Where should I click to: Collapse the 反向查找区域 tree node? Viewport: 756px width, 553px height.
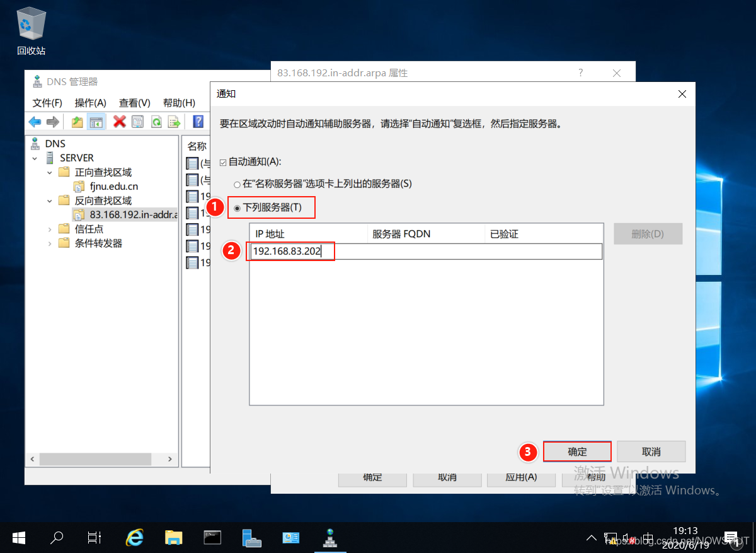tap(50, 200)
